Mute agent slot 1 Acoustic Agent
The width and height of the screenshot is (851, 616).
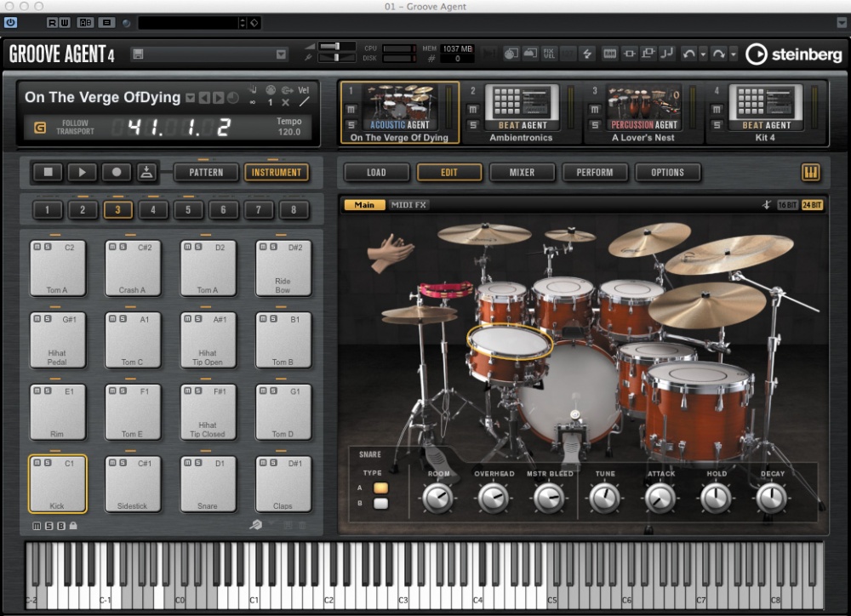click(351, 110)
